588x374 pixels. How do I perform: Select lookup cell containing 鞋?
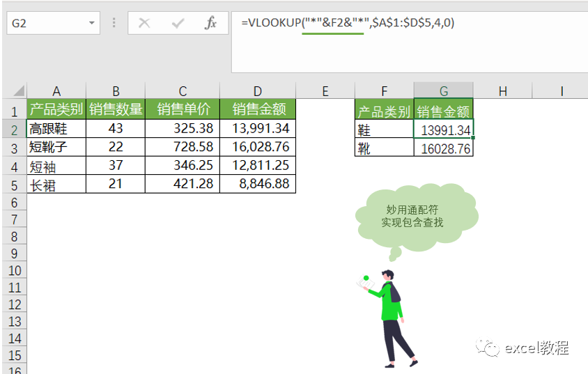[x=385, y=129]
